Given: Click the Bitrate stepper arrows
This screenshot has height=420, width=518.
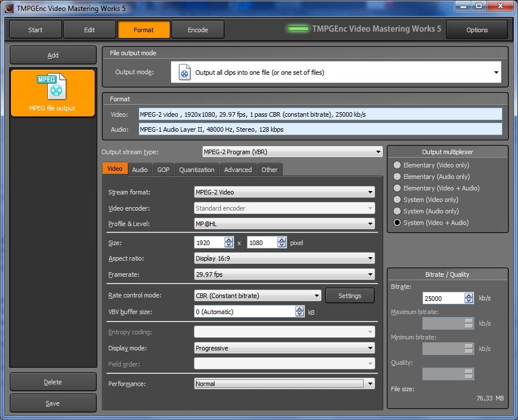Looking at the screenshot, I should (x=469, y=298).
